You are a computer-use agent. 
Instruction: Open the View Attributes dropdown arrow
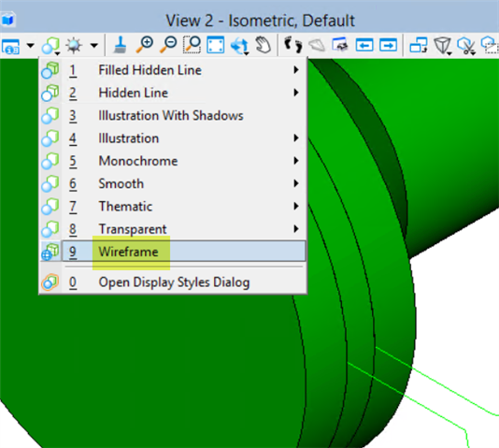(x=31, y=46)
